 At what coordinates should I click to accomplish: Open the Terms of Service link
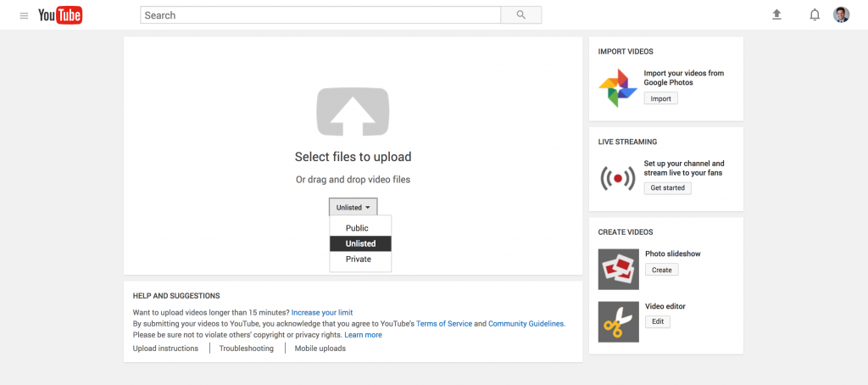point(444,323)
